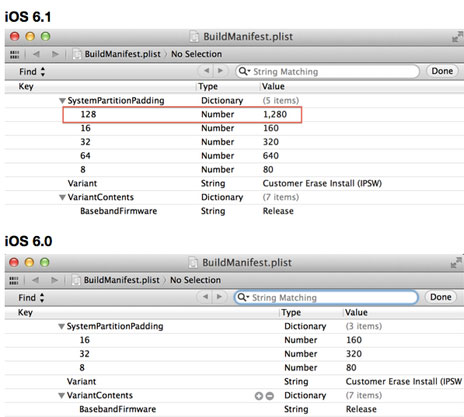Screen dimensions: 464x417
Task: Click Value column header in iOS 6.1 window
Action: 273,86
